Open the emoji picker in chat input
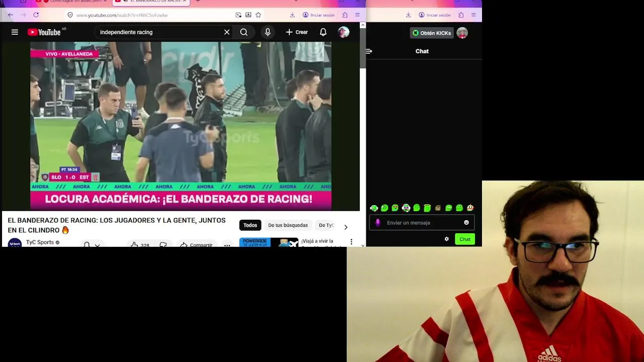The width and height of the screenshot is (644, 362). point(466,223)
